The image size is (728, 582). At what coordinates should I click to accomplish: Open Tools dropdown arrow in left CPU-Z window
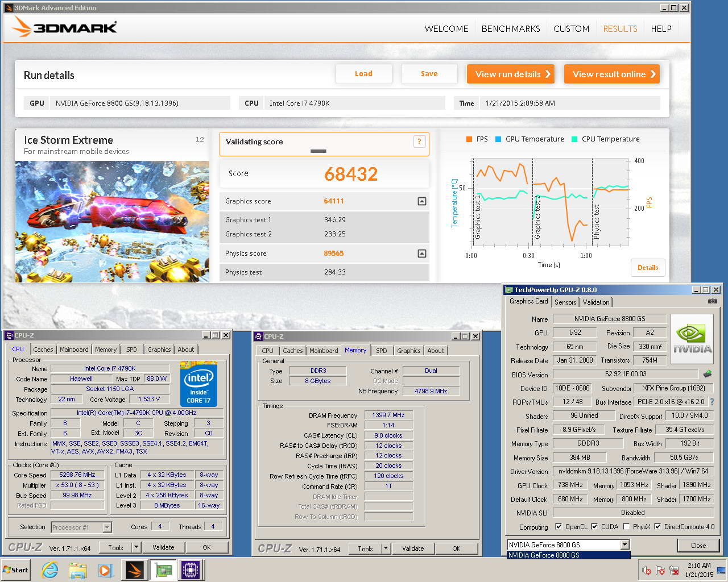coord(136,547)
